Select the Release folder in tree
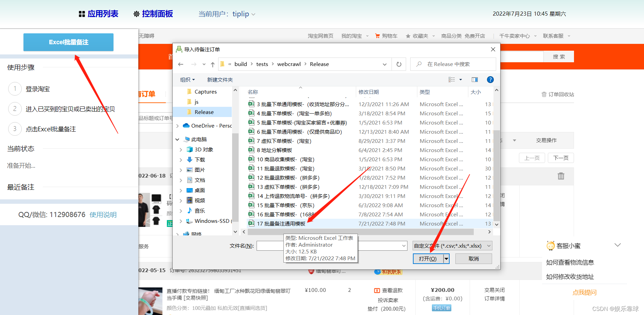 coord(204,112)
